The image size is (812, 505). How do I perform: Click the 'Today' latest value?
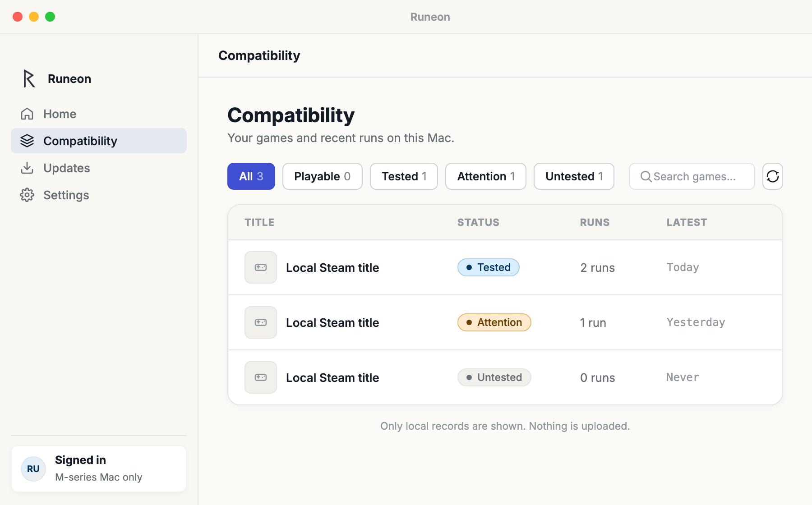coord(683,267)
